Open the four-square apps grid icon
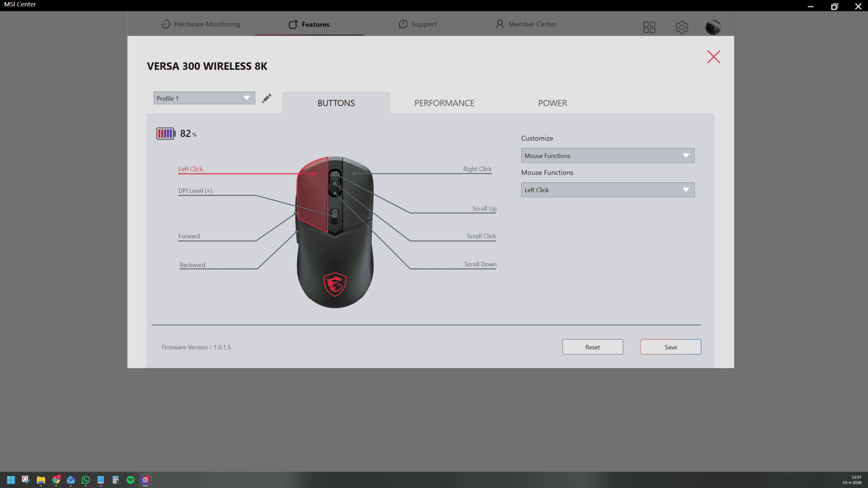This screenshot has width=868, height=488. pyautogui.click(x=649, y=27)
